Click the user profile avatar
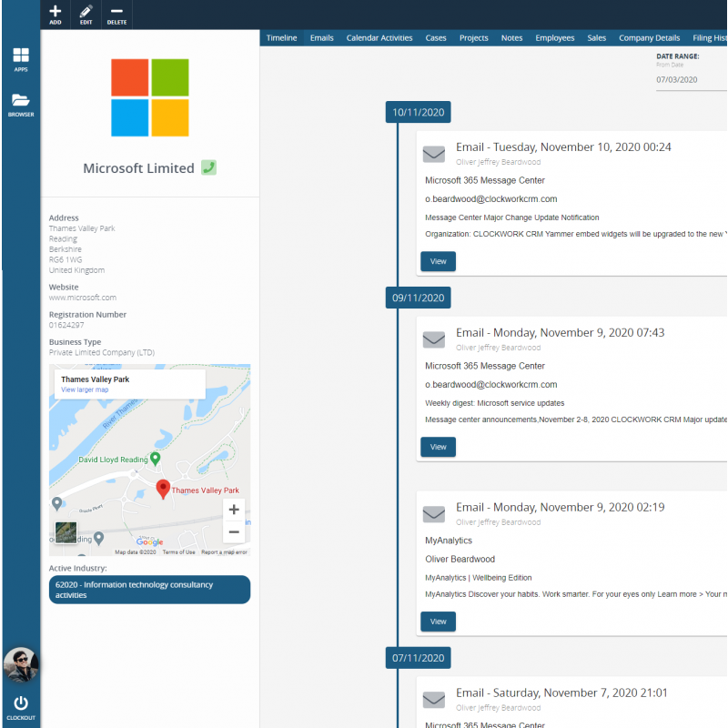The image size is (728, 728). point(21,665)
